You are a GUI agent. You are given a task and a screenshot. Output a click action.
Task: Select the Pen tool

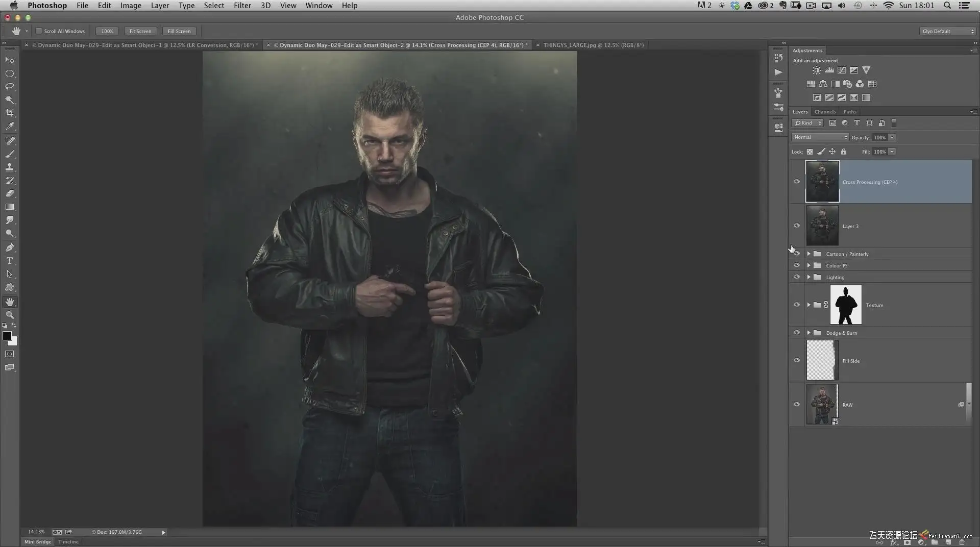coord(10,247)
